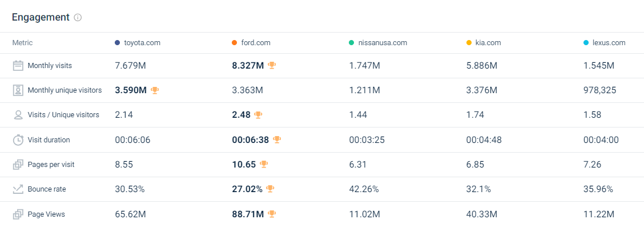644x239 pixels.
Task: Click toyota.com visits ratio 2.14
Action: 124,115
